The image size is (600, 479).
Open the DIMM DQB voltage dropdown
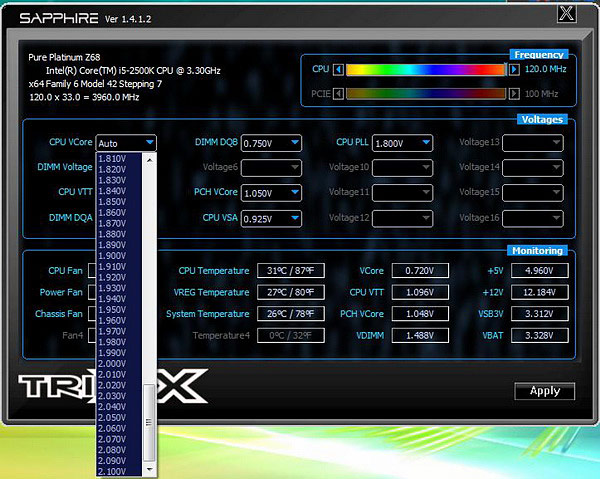[271, 143]
